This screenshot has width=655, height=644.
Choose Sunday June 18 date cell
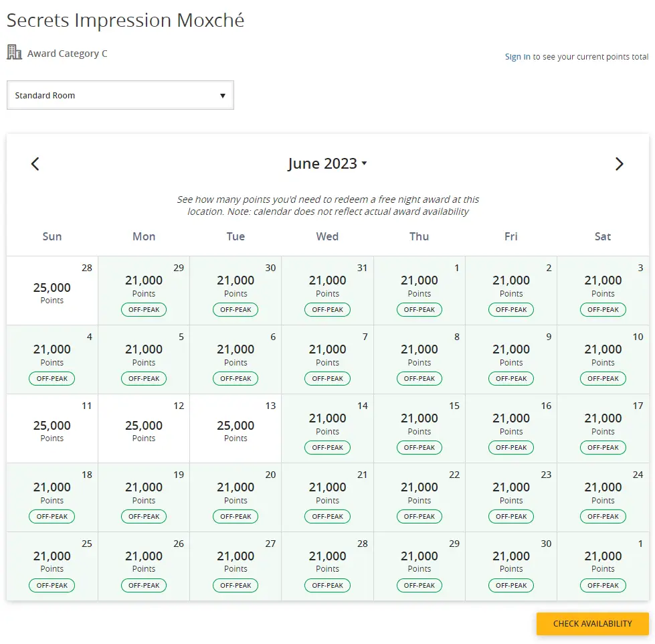point(52,497)
